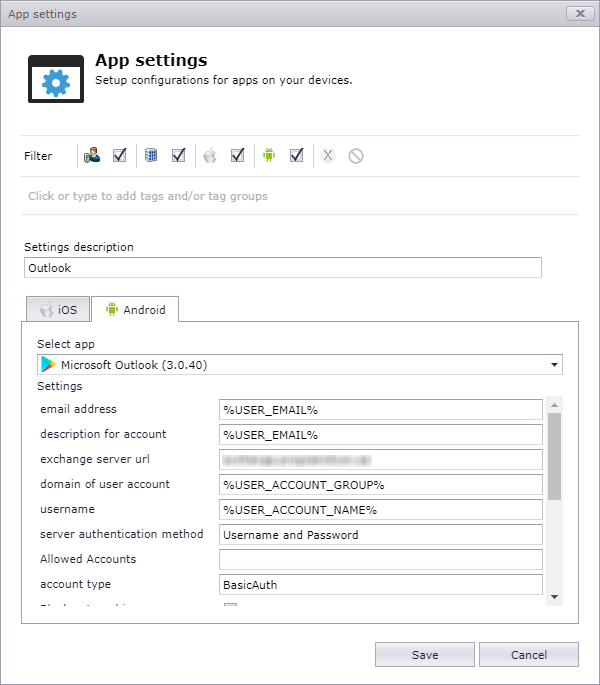This screenshot has width=600, height=685.
Task: Toggle the checkbox next to Android filter
Action: coord(297,155)
